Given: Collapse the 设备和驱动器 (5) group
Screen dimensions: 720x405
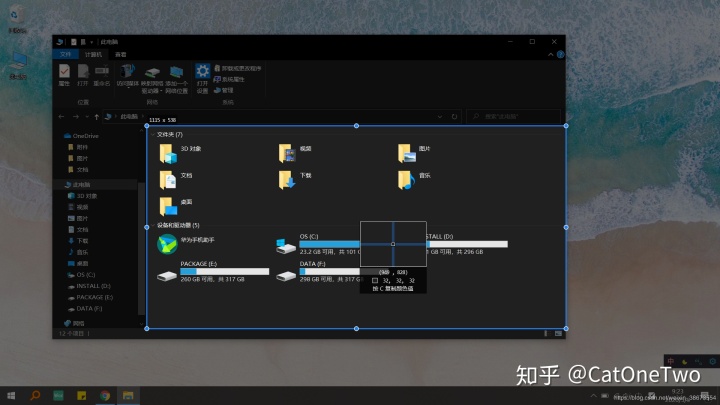Looking at the screenshot, I should (x=153, y=225).
